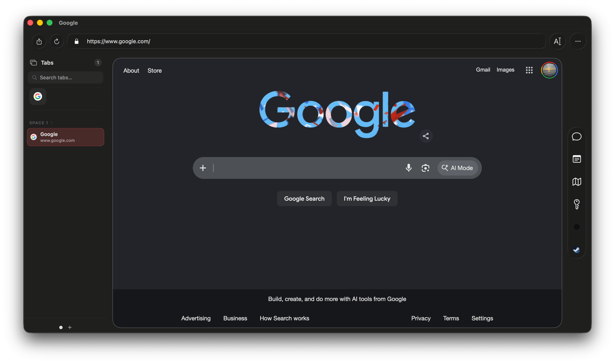Search by image with the Lens icon

425,168
